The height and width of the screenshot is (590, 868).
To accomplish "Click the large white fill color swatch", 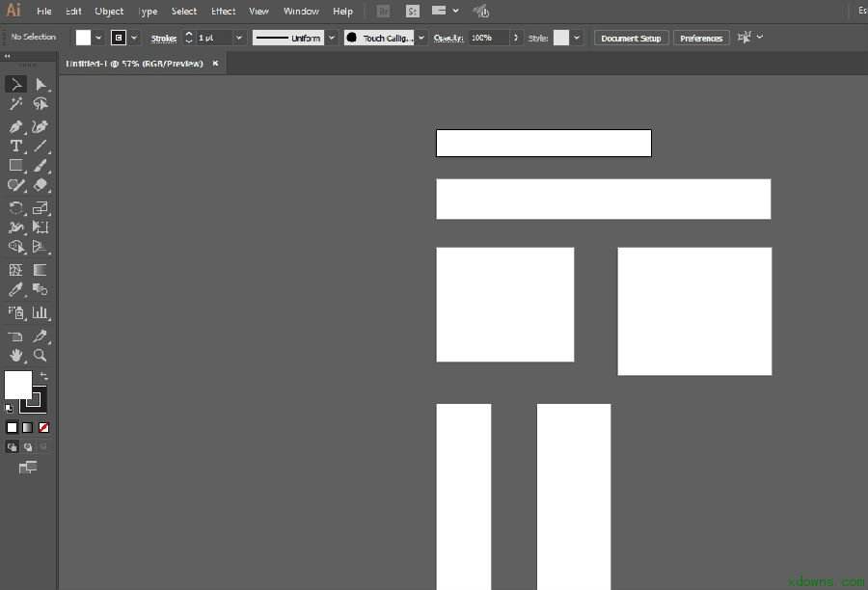I will pos(17,385).
